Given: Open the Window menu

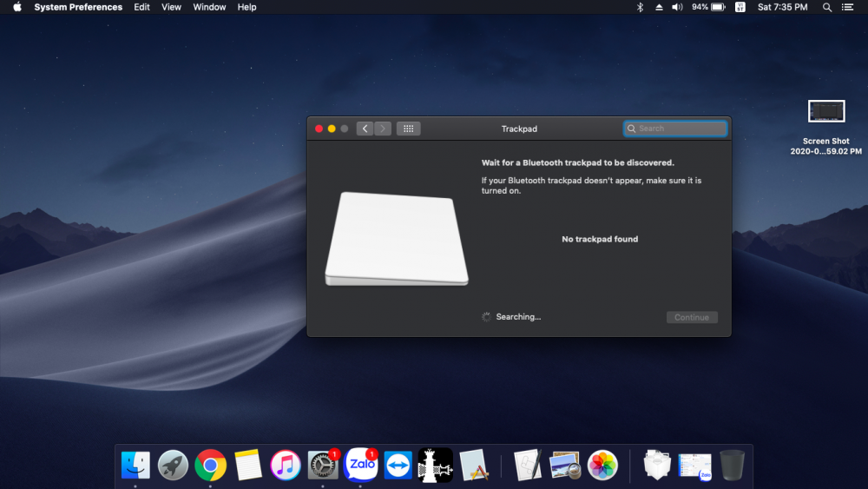Looking at the screenshot, I should (x=209, y=7).
